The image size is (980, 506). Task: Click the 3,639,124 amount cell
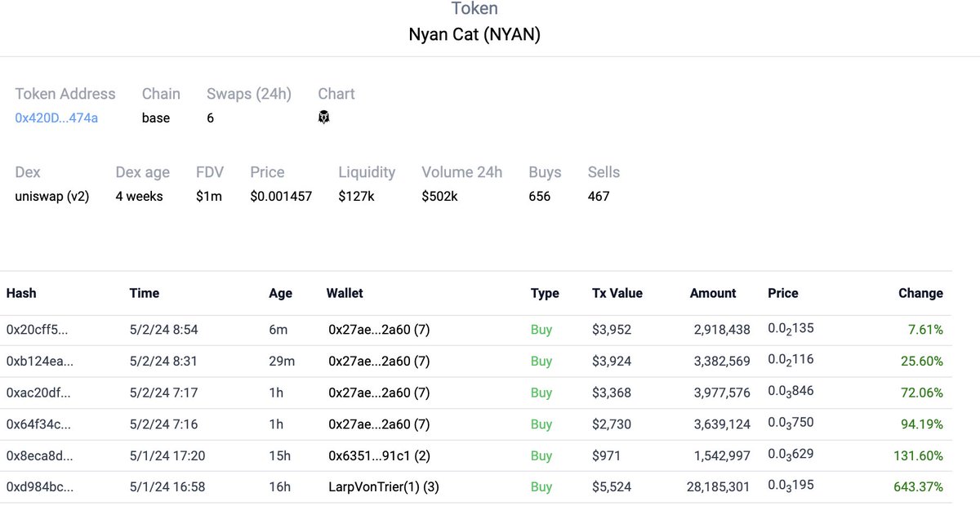point(722,424)
